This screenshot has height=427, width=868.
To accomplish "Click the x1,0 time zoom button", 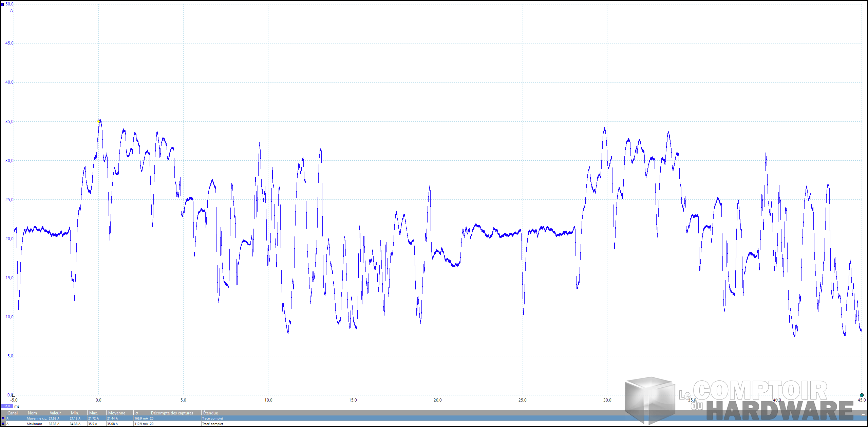I will coord(7,406).
